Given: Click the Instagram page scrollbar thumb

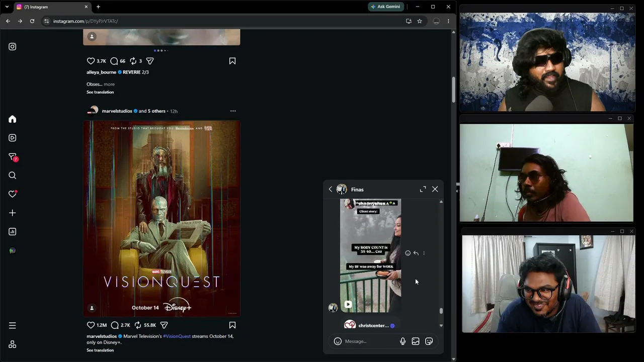Looking at the screenshot, I should point(453,89).
